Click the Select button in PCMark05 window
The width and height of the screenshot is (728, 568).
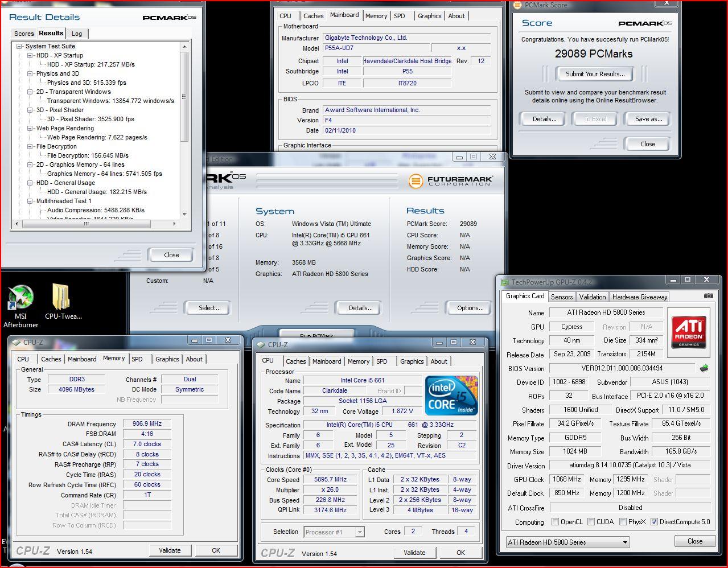(209, 308)
